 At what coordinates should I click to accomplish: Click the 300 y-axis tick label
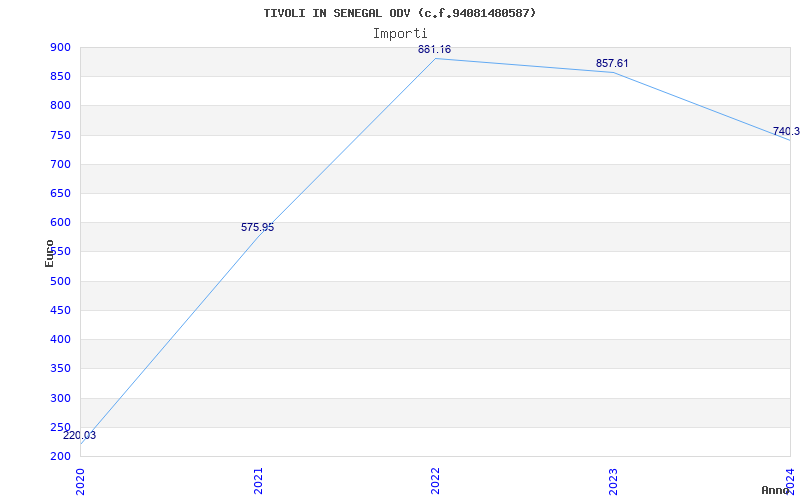pyautogui.click(x=60, y=398)
